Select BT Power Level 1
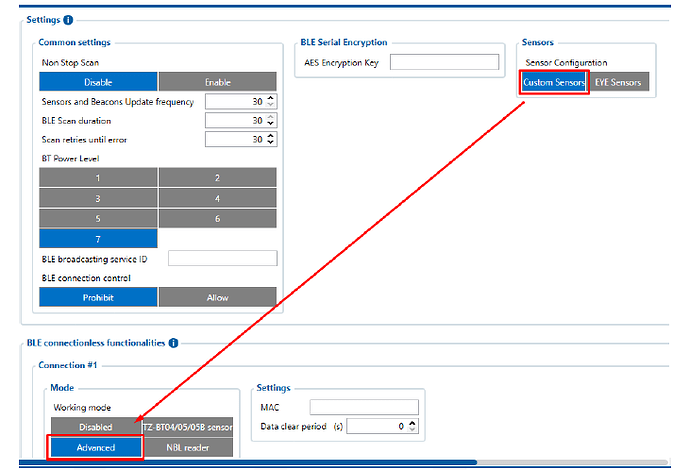Viewport: 690px width, 470px height. coord(98,177)
